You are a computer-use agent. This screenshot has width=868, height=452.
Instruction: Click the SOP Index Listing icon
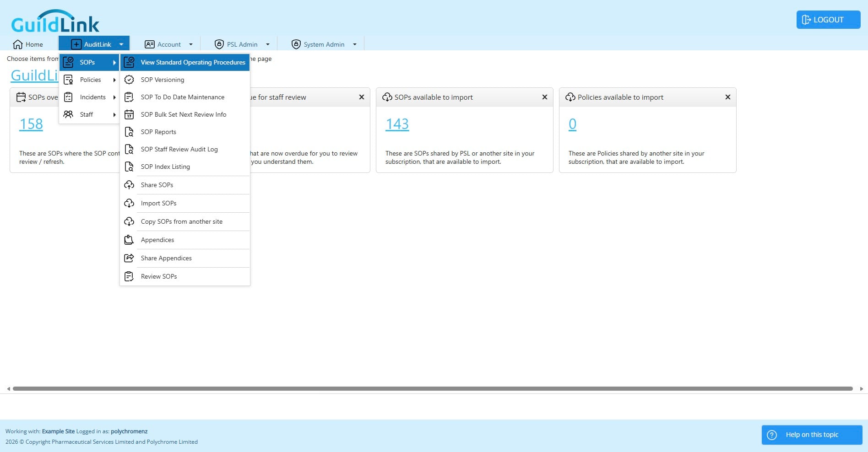pos(129,167)
